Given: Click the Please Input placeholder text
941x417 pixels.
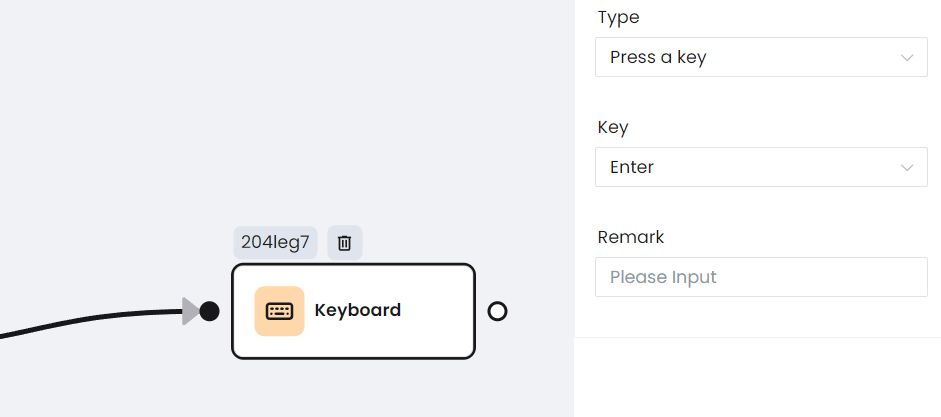Looking at the screenshot, I should [663, 277].
